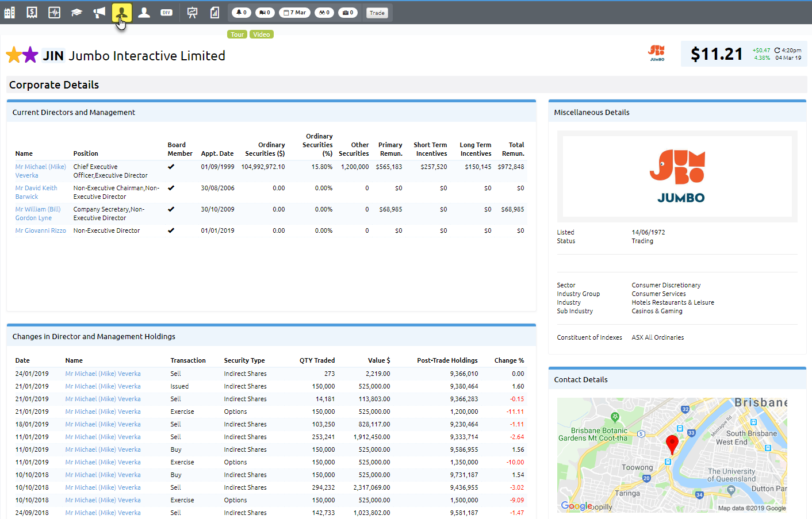The width and height of the screenshot is (812, 519).
Task: Click the Post-Trade Holdings column header
Action: [447, 360]
